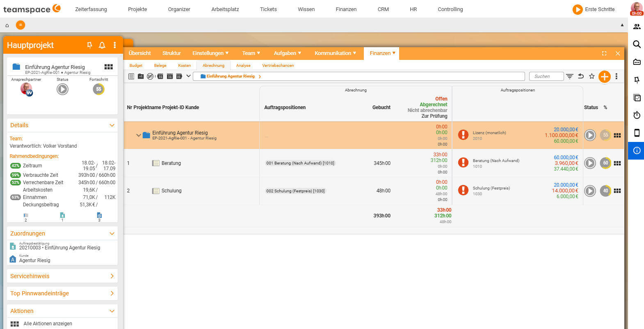
Task: Click the reset undo arrow icon
Action: pos(581,76)
